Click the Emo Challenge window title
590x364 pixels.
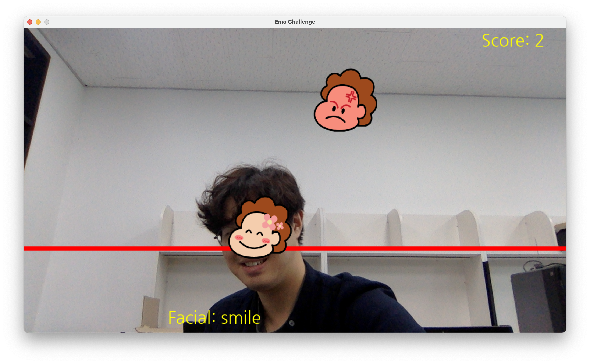click(295, 22)
